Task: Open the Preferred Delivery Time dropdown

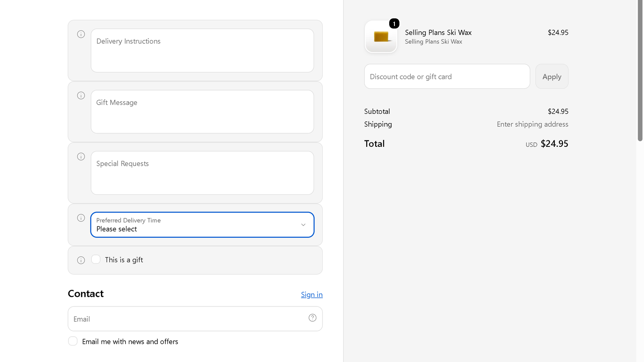Action: point(202,225)
